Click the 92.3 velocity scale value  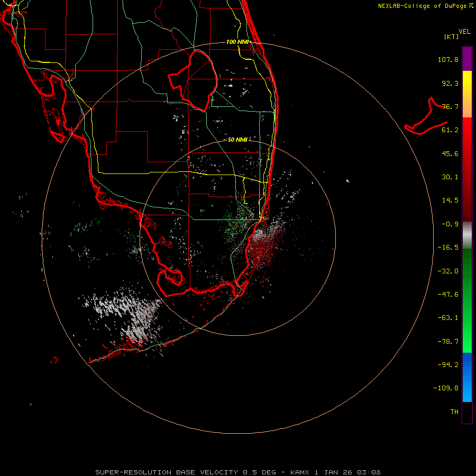tap(450, 83)
